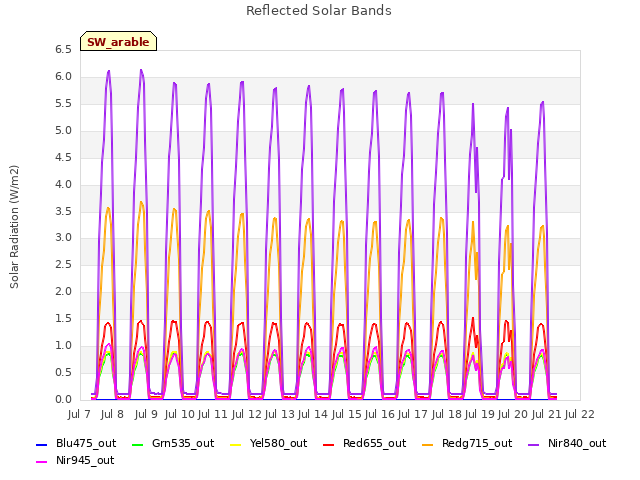
Task: Click the 0.0 y-axis tick label
Action: coord(64,400)
